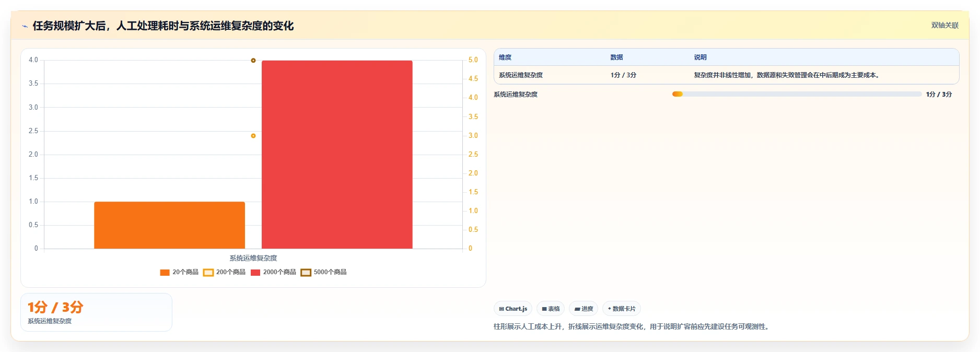The image size is (980, 352).
Task: Click the 表格 tag
Action: coord(551,309)
